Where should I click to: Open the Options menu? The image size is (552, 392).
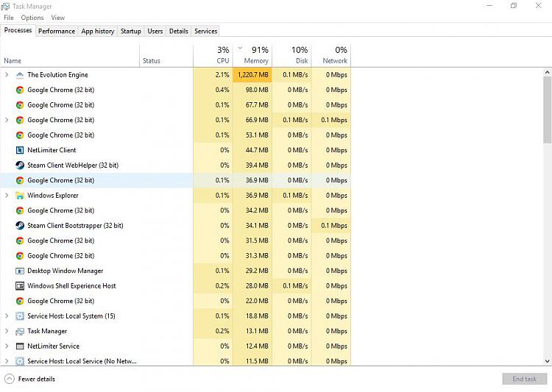(x=32, y=18)
